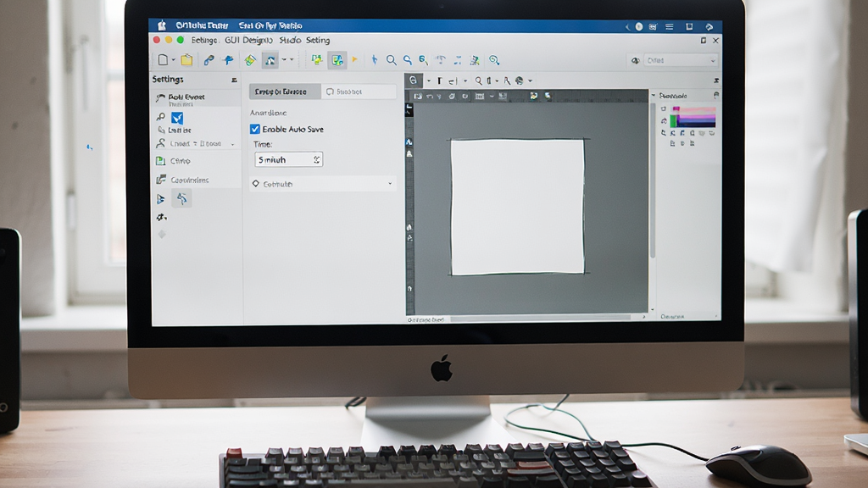
Task: Click the three-line list icon in menu bar
Action: pos(670,26)
